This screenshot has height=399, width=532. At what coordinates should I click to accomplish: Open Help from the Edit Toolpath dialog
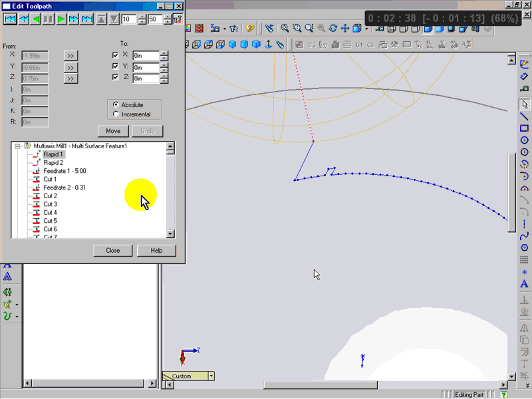156,251
